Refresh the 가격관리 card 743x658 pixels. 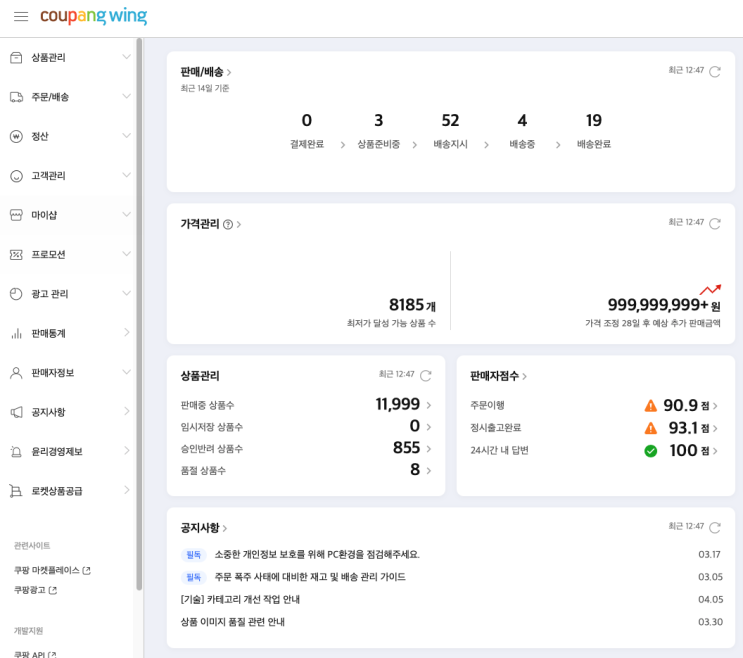point(715,223)
